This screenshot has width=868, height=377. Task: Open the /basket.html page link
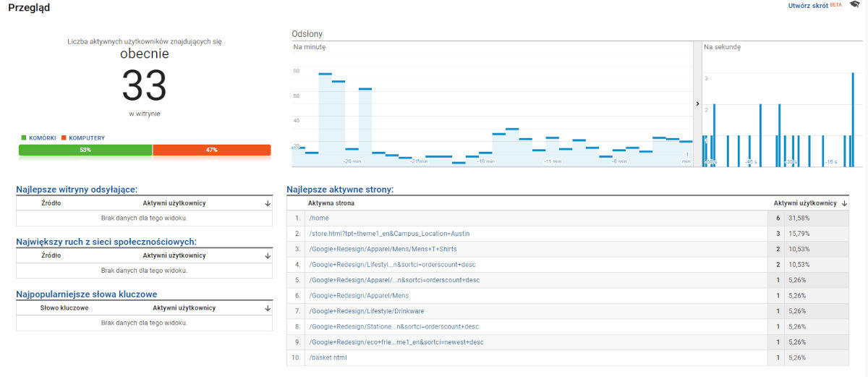328,358
